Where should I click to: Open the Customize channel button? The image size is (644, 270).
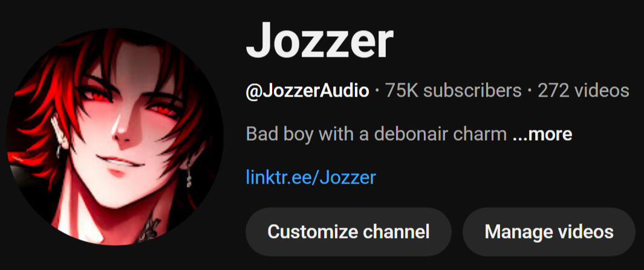coord(348,232)
